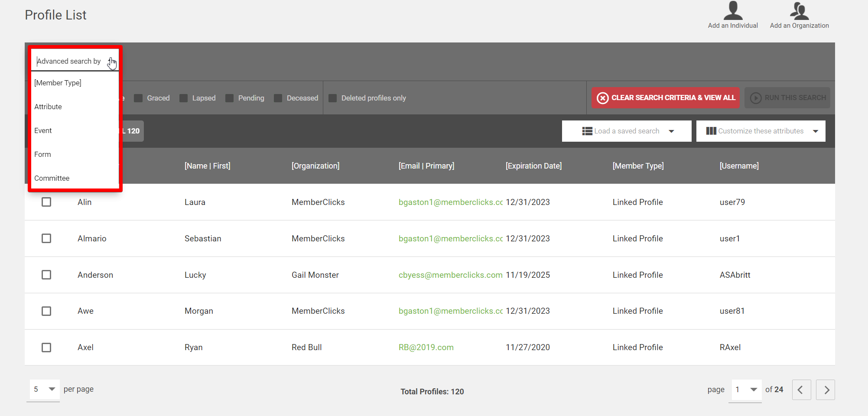868x416 pixels.
Task: Go to previous page with left chevron
Action: (x=801, y=390)
